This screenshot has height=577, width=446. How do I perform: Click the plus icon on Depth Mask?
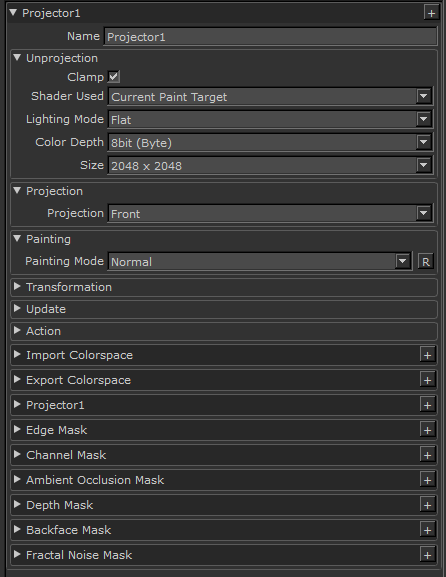click(x=427, y=505)
